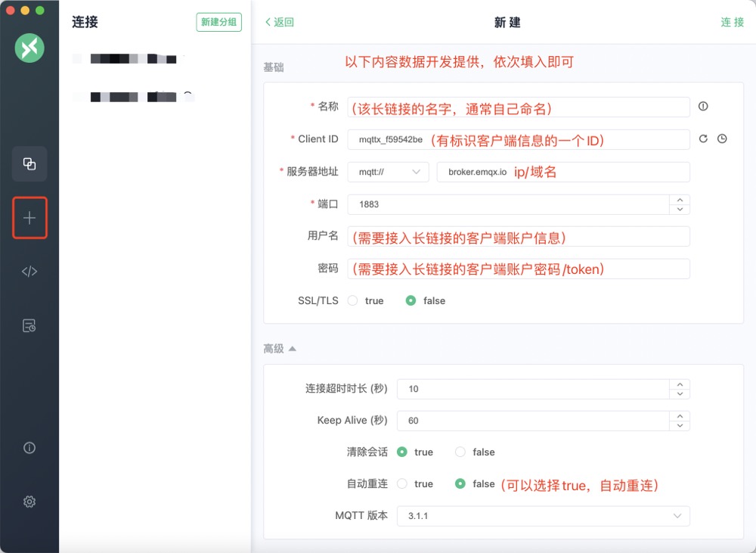756x553 pixels.
Task: Open the Log panel icon in the sidebar
Action: (x=29, y=325)
